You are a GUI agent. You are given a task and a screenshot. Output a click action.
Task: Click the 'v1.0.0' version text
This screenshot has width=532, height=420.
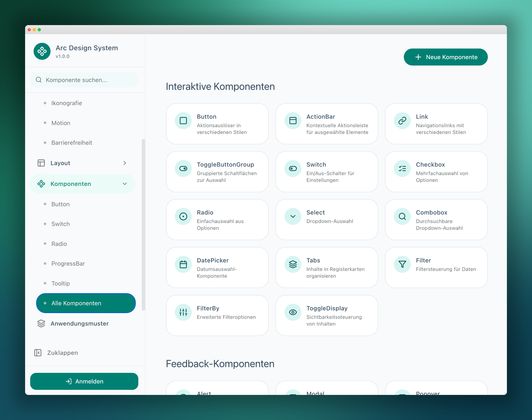click(x=62, y=56)
